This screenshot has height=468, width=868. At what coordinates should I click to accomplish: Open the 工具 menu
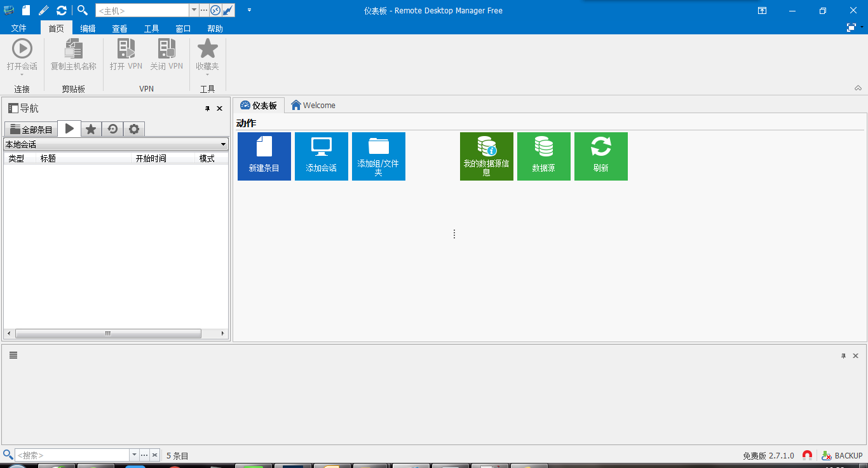click(151, 28)
